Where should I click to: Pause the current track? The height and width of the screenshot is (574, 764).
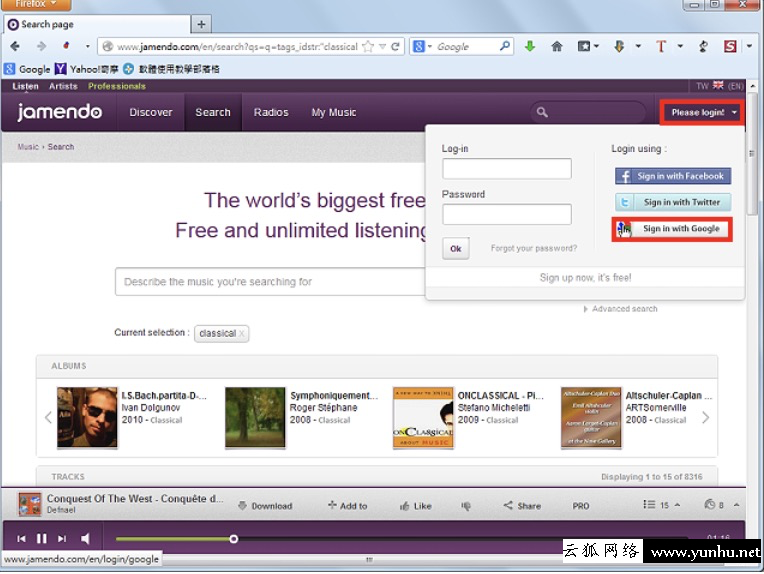(x=42, y=538)
